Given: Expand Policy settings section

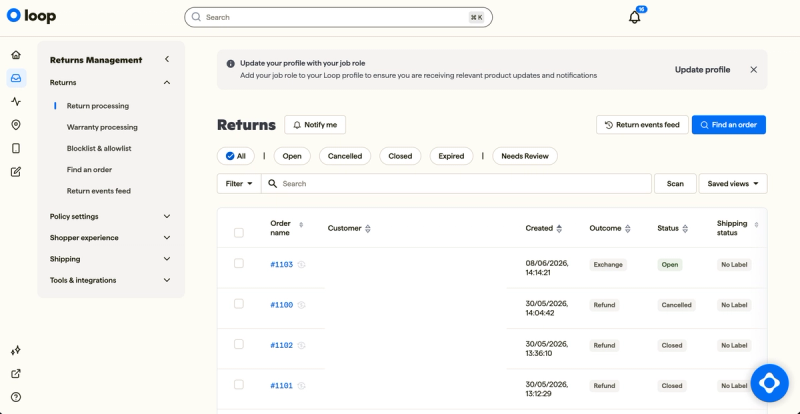Looking at the screenshot, I should tap(167, 216).
